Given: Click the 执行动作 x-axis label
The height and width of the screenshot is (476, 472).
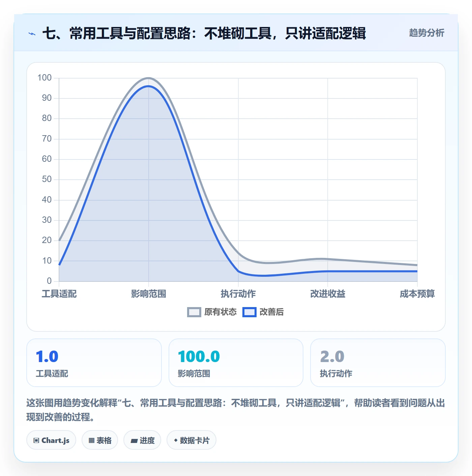Looking at the screenshot, I should [238, 294].
